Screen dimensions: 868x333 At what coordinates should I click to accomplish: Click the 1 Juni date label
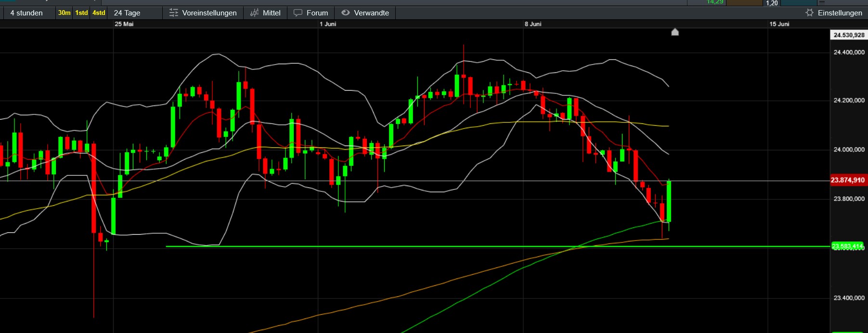tap(328, 24)
